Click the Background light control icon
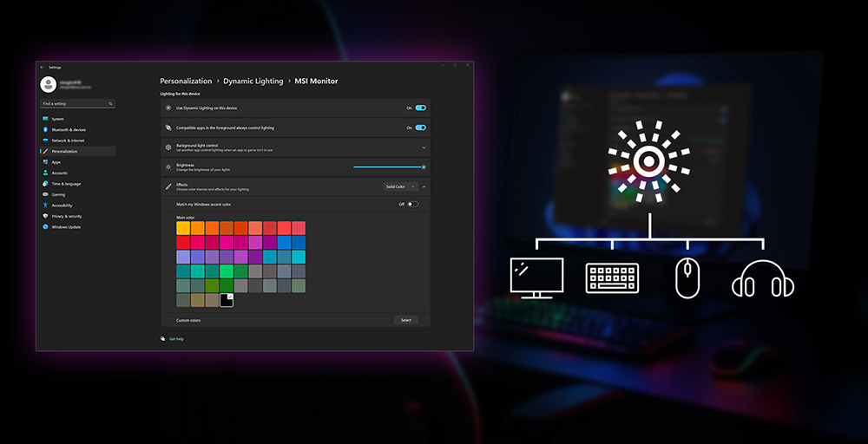Image resolution: width=868 pixels, height=444 pixels. 168,147
